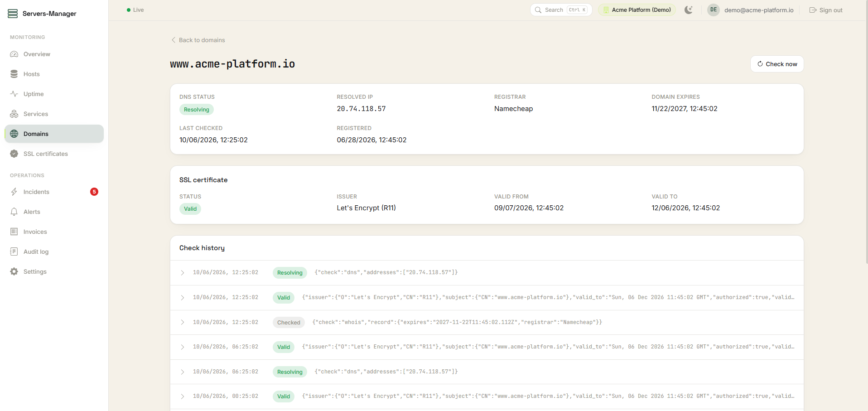Click the SSL certificate Valid status badge
Screen dimensions: 868x411
coord(190,209)
